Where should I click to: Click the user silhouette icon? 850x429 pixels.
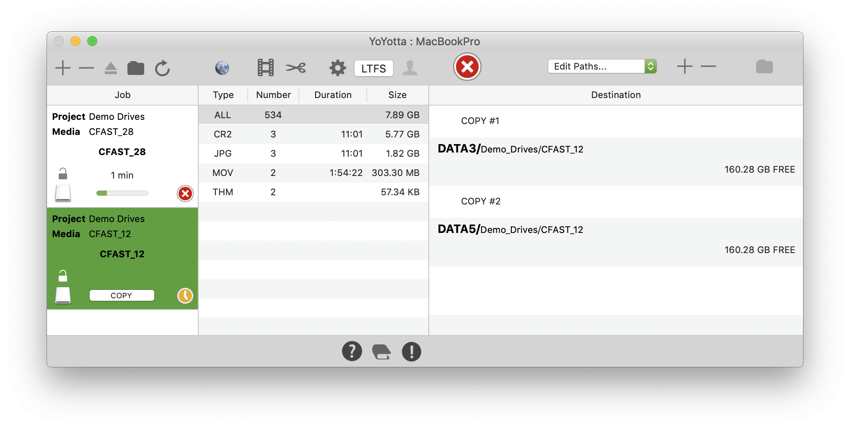pos(410,68)
